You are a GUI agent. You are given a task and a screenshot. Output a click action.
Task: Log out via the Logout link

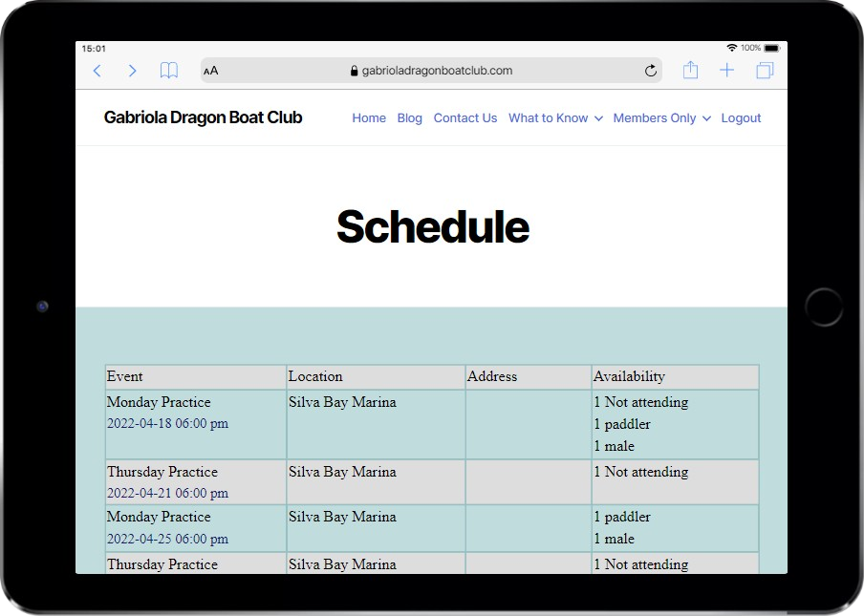pyautogui.click(x=741, y=117)
